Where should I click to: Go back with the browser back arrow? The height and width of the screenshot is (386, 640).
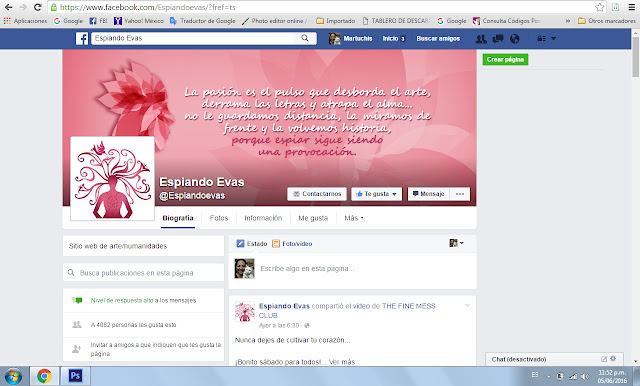8,7
